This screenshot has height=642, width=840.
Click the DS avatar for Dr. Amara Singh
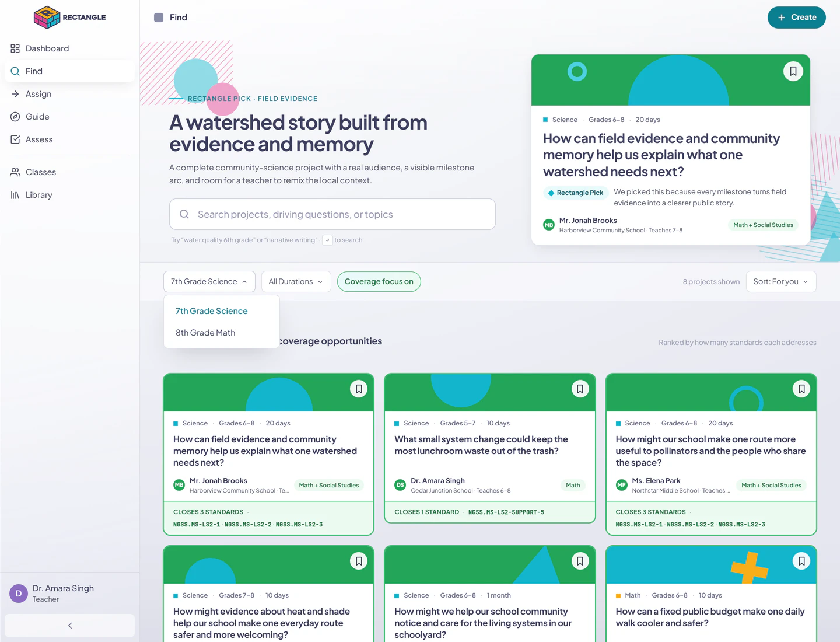click(x=400, y=485)
